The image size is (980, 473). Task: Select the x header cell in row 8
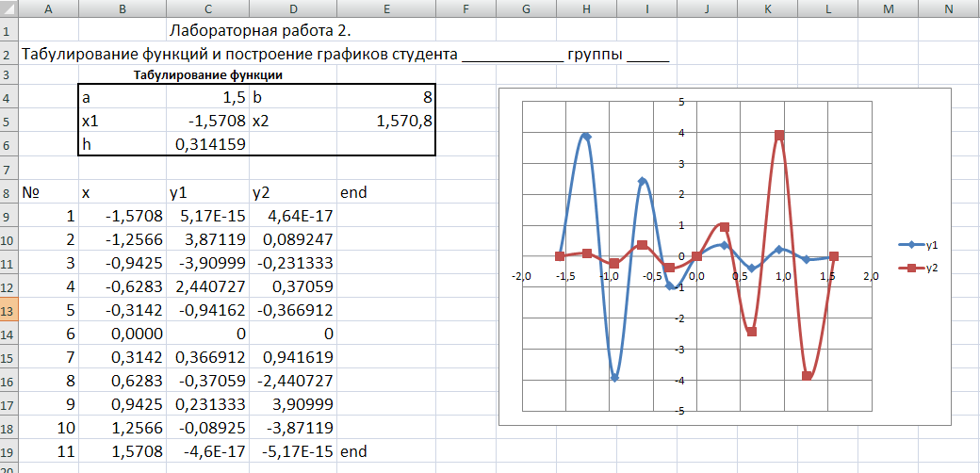(122, 192)
